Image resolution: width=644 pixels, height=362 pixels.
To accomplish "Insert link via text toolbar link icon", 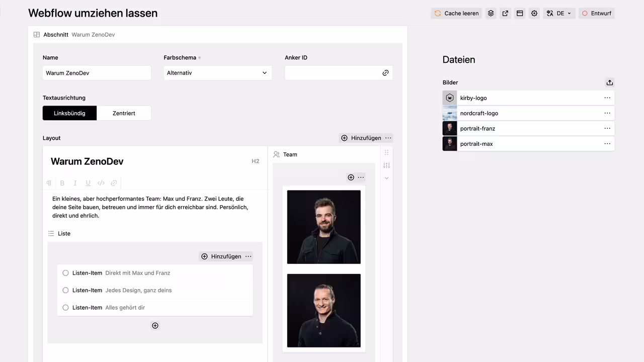I will tap(114, 183).
